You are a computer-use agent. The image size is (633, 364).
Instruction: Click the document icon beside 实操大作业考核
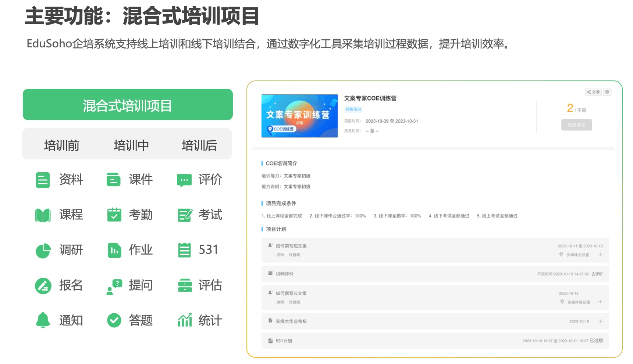tap(270, 321)
